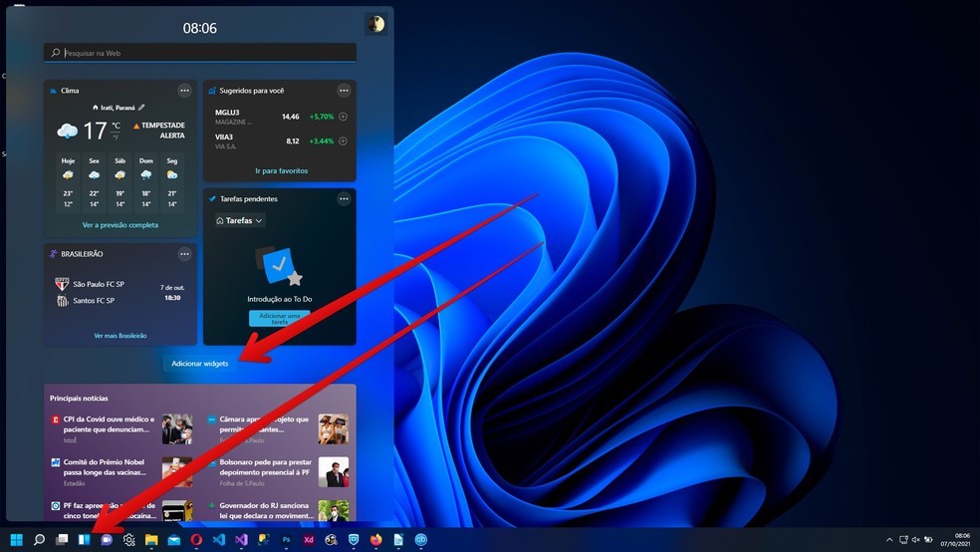Open VIIA3 stock row
980x552 pixels.
coord(281,141)
